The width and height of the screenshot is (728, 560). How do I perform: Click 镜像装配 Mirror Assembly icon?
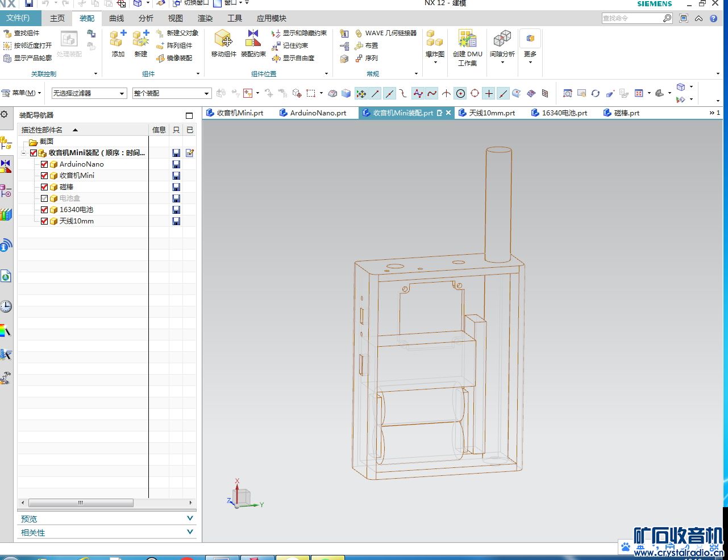pos(160,58)
